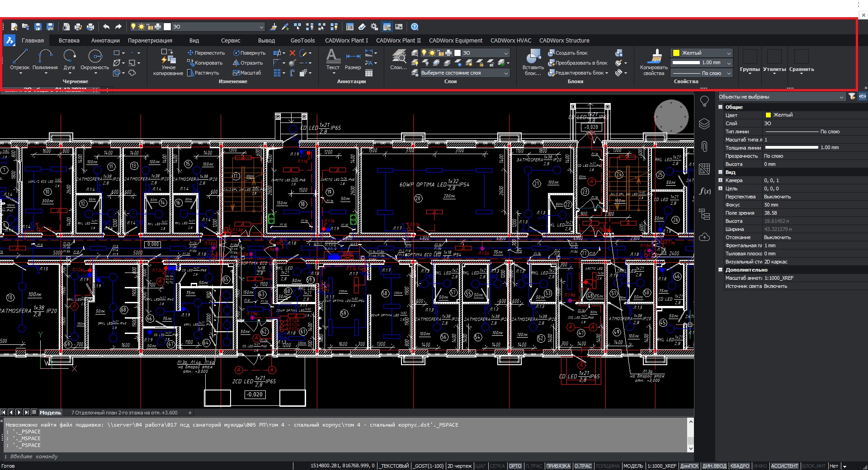Switch to layout tab 7 Отделочный план
Image resolution: width=868 pixels, height=470 pixels.
(124, 413)
